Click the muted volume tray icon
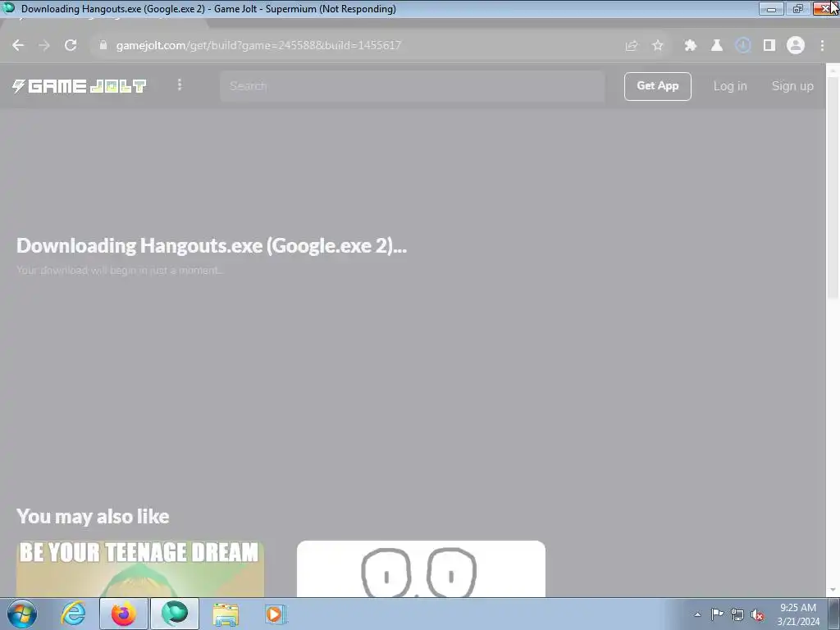The image size is (840, 630). [757, 614]
